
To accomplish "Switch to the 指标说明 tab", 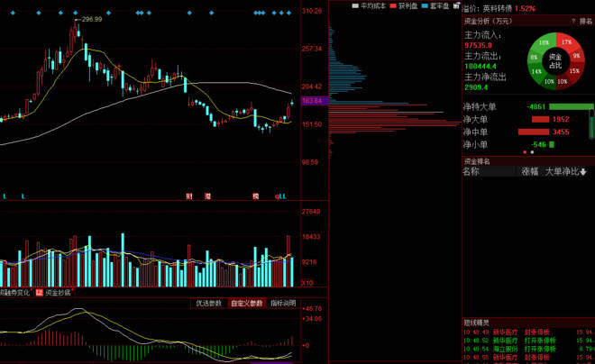I will click(x=283, y=304).
